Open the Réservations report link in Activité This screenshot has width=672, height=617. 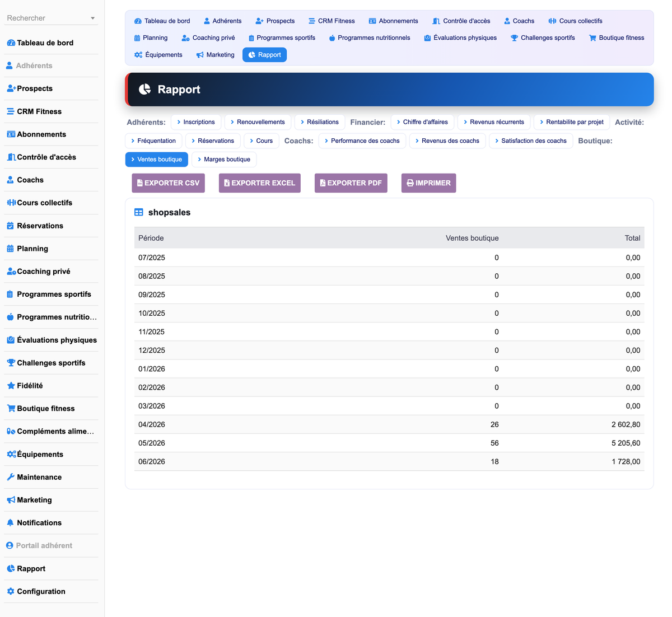pos(213,141)
